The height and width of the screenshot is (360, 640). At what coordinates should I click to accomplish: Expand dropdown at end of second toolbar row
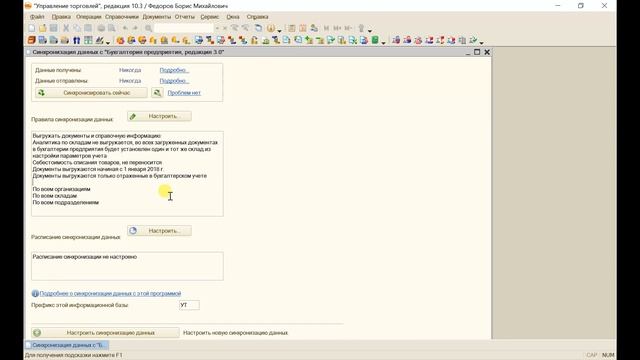pos(482,42)
